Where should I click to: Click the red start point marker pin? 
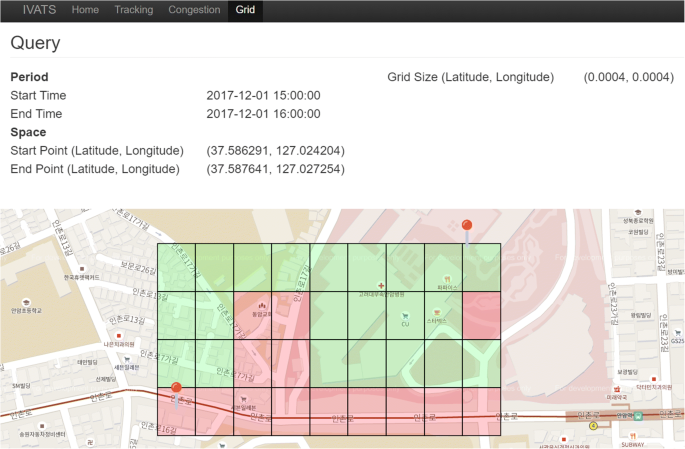click(177, 390)
